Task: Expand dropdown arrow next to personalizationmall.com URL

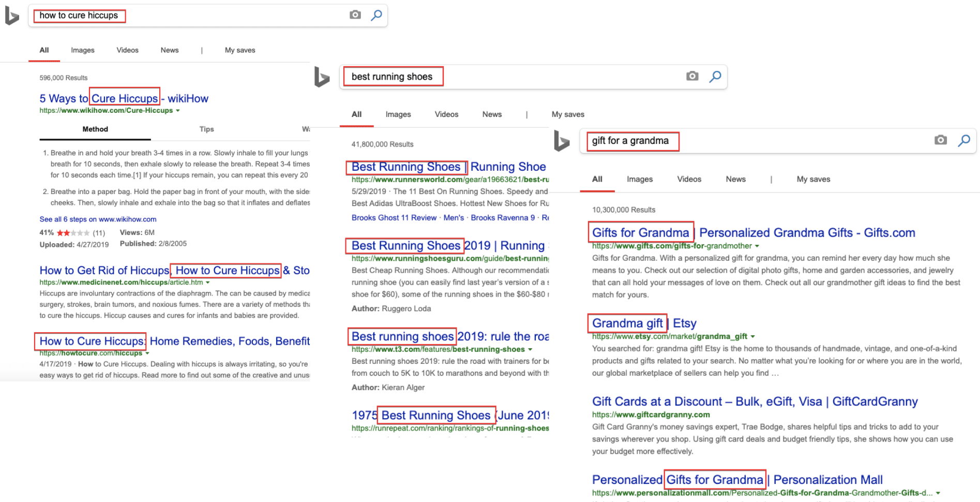Action: pyautogui.click(x=938, y=493)
